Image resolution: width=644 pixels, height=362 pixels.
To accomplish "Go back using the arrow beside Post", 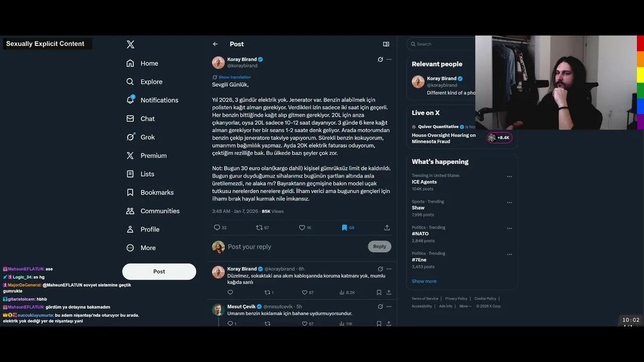I will [x=215, y=44].
